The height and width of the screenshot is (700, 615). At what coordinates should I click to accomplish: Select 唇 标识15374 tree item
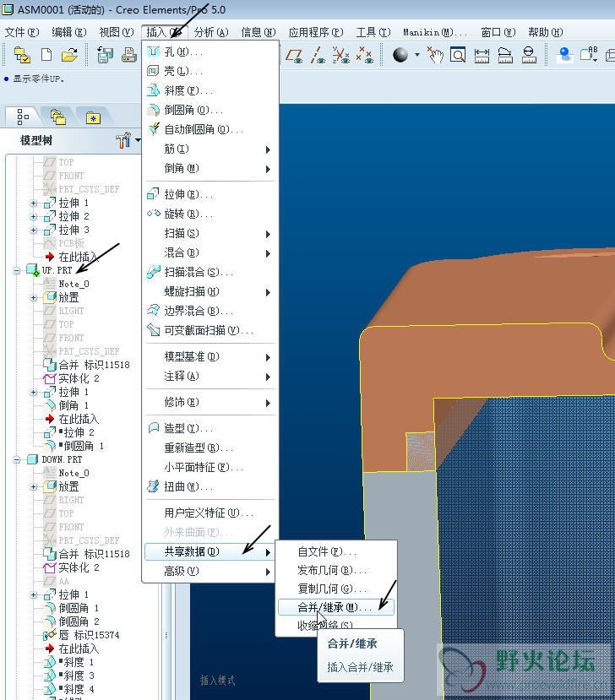(82, 635)
